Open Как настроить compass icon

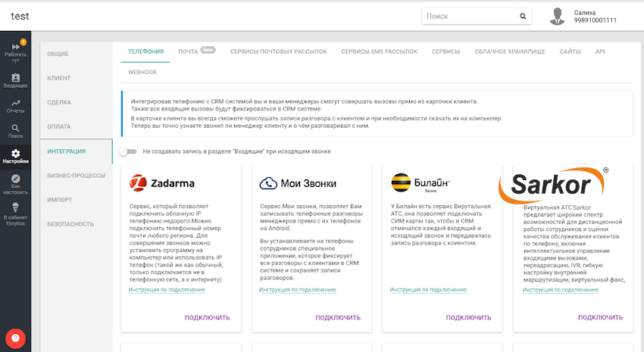click(x=15, y=183)
